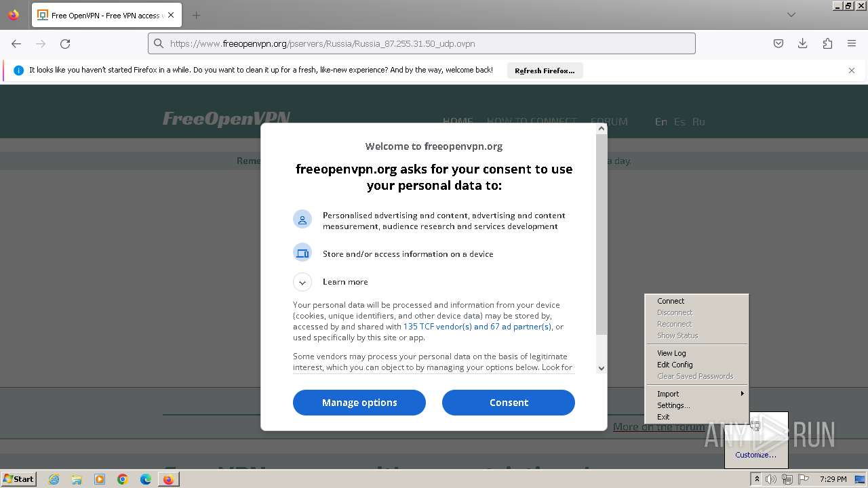Close the Free OpenVPN tab
This screenshot has width=868, height=488.
(171, 15)
